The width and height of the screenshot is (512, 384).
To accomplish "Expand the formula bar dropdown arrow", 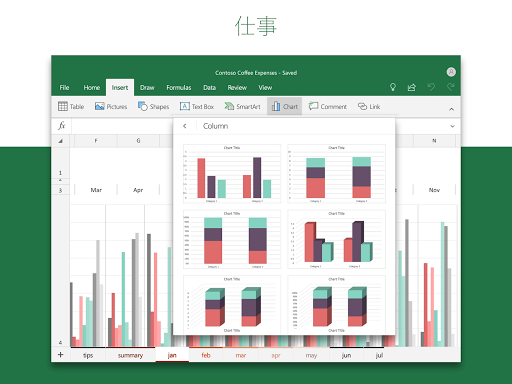I will tap(452, 126).
